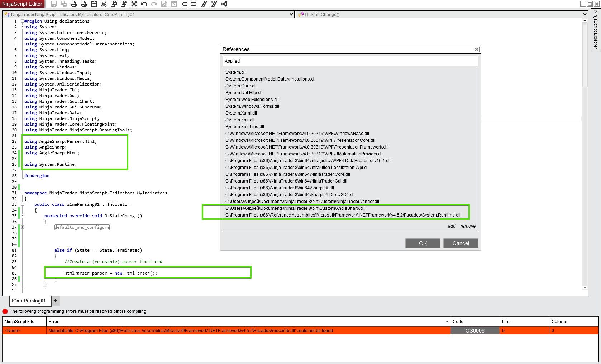The height and width of the screenshot is (364, 601).
Task: Select the System.Core.dll reference
Action: [x=241, y=86]
